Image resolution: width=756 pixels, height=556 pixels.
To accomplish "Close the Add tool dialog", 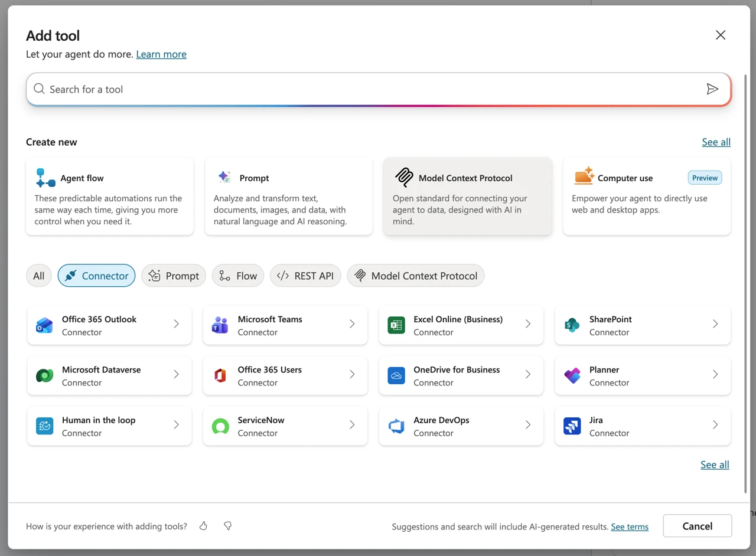I will 721,35.
